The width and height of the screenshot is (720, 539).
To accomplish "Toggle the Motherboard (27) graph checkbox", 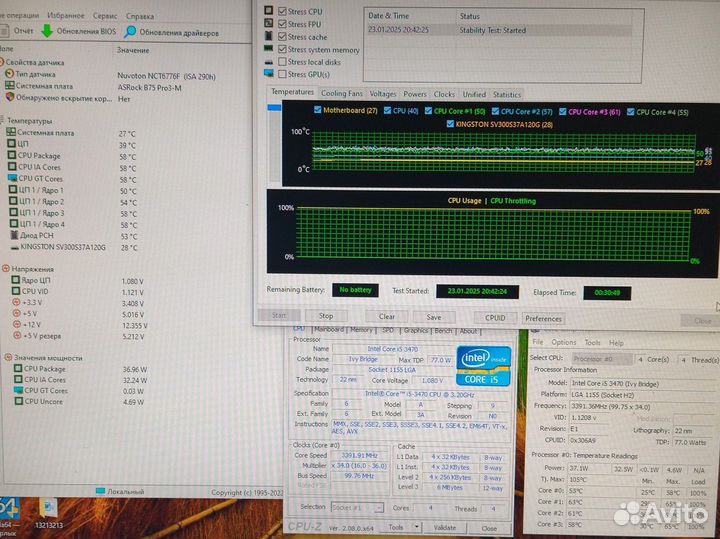I will [x=317, y=110].
